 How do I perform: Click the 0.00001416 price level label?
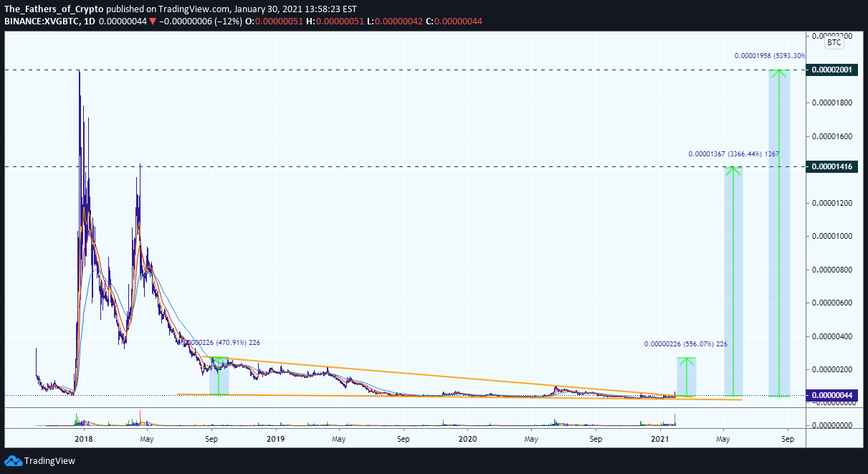(x=831, y=166)
